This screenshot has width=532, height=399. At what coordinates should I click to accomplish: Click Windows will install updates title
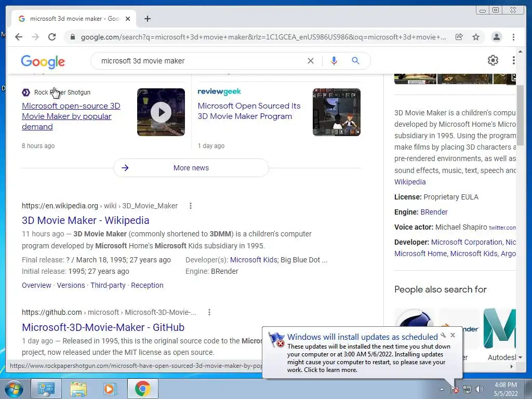coord(362,337)
